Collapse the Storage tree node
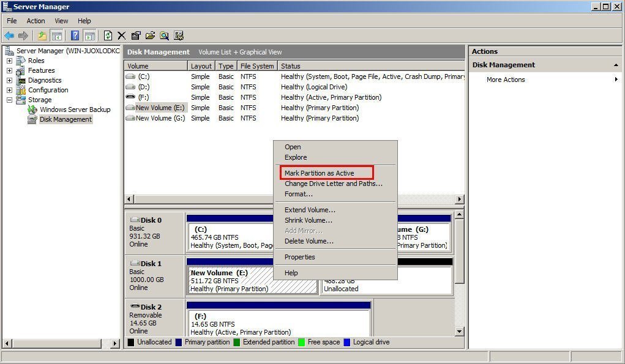The height and width of the screenshot is (364, 625). coord(9,100)
